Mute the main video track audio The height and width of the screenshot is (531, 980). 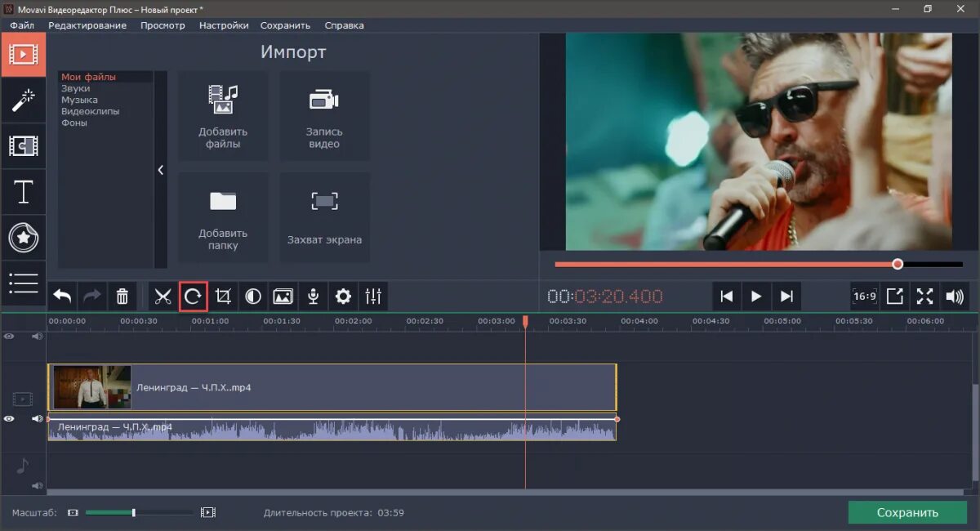[x=37, y=418]
